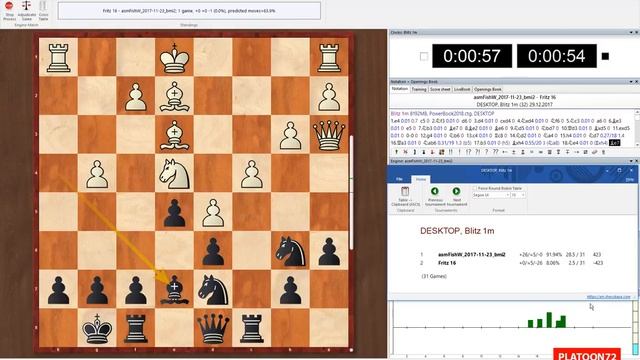640x360 pixels.
Task: Click the highlighted last move in notation
Action: pyautogui.click(x=614, y=143)
